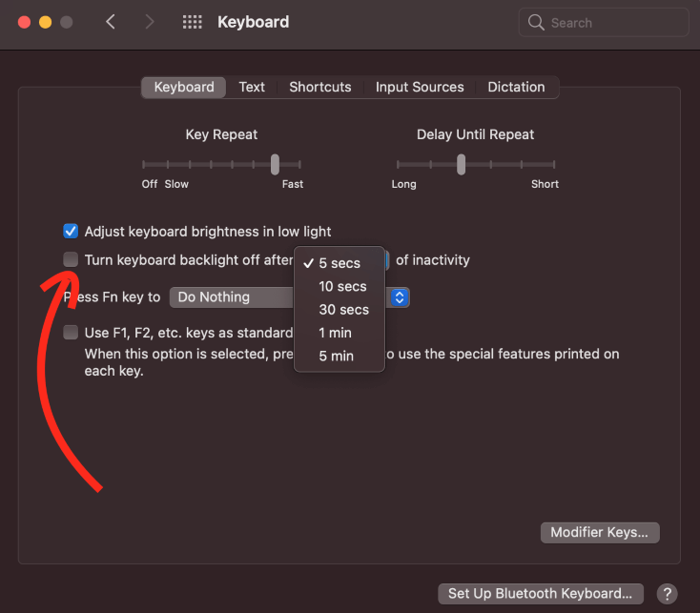This screenshot has height=613, width=700.
Task: Click the Key Repeat slider knob
Action: 275,164
